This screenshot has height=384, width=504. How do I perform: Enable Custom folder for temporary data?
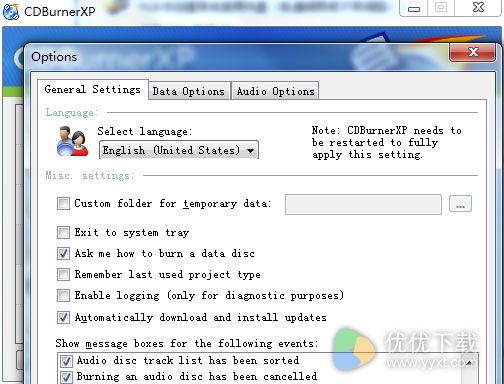click(63, 203)
